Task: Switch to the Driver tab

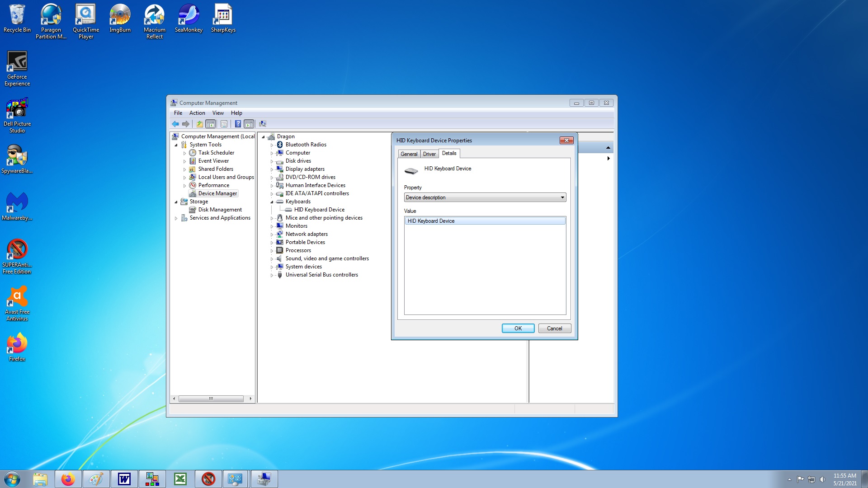Action: click(429, 154)
